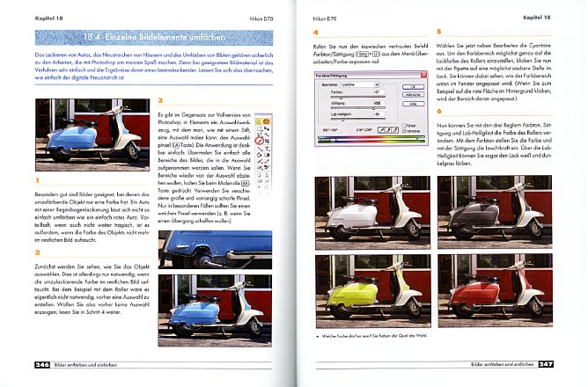Click the Lab-Helligkeit value input field
The width and height of the screenshot is (588, 387).
(x=379, y=114)
